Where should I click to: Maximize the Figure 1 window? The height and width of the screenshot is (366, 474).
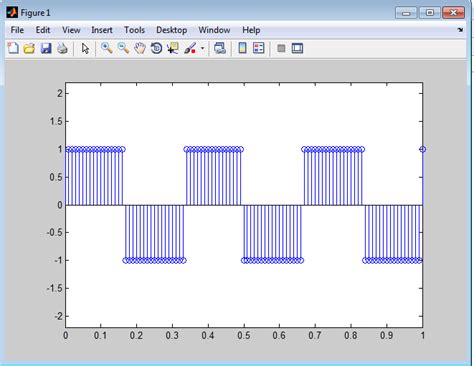[x=429, y=13]
